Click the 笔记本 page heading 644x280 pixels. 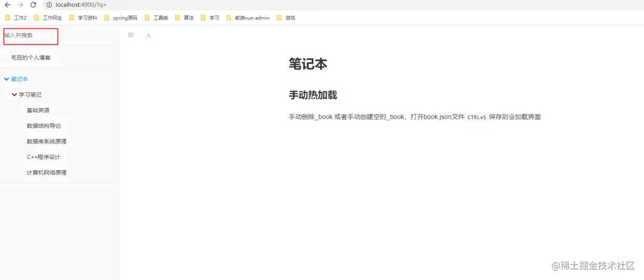tap(308, 64)
